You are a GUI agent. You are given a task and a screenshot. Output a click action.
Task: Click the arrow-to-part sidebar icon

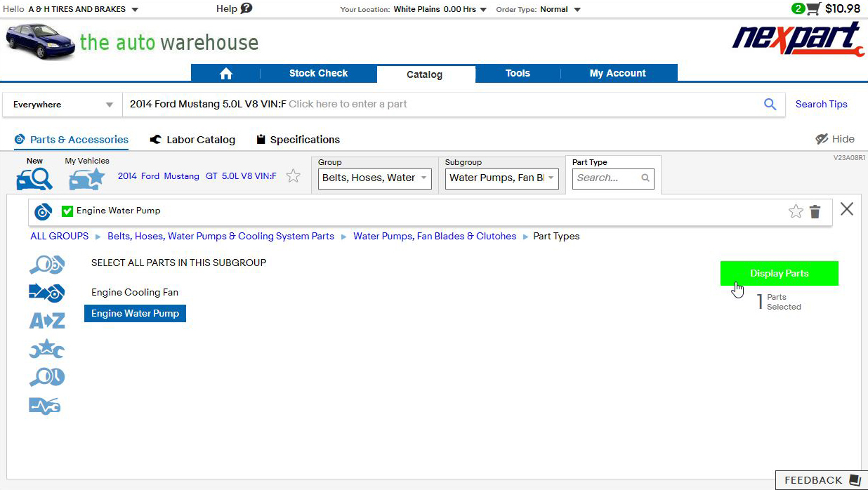click(x=46, y=292)
